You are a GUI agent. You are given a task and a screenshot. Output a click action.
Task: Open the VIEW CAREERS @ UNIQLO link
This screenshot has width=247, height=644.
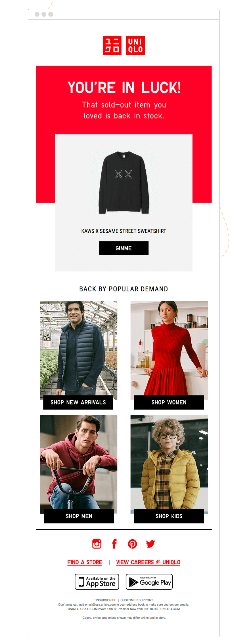pyautogui.click(x=148, y=562)
